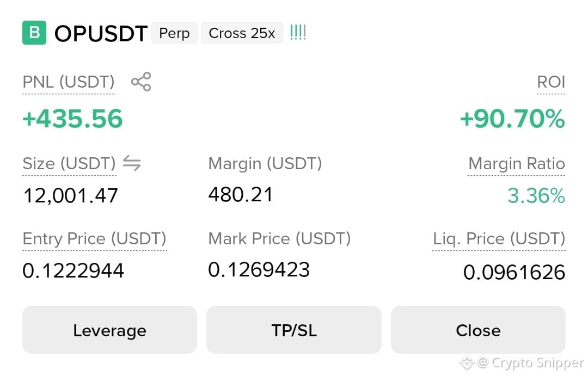Open the TP/SL settings button

point(294,330)
